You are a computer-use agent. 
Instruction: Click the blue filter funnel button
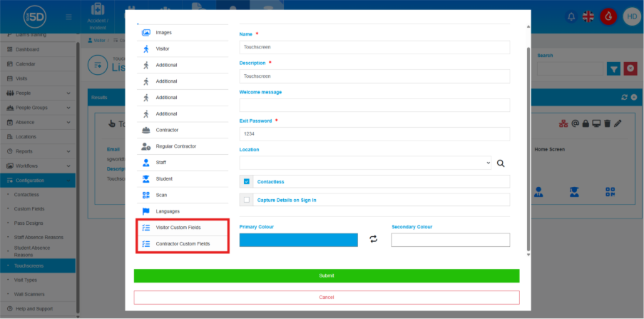613,69
